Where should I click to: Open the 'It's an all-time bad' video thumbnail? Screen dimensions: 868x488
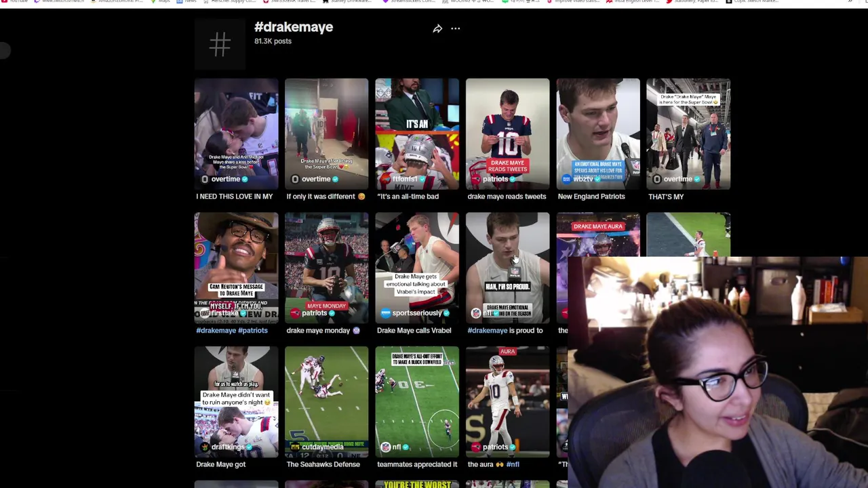[x=417, y=134]
